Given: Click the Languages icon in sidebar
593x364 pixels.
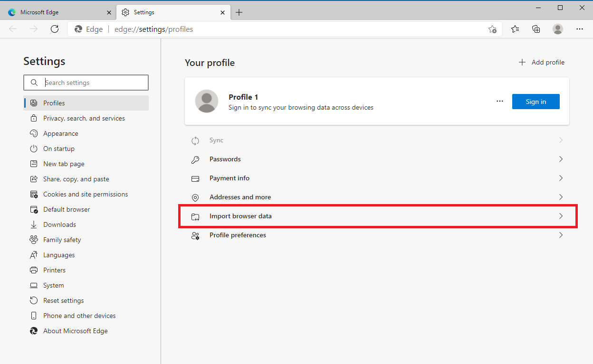Looking at the screenshot, I should point(34,255).
